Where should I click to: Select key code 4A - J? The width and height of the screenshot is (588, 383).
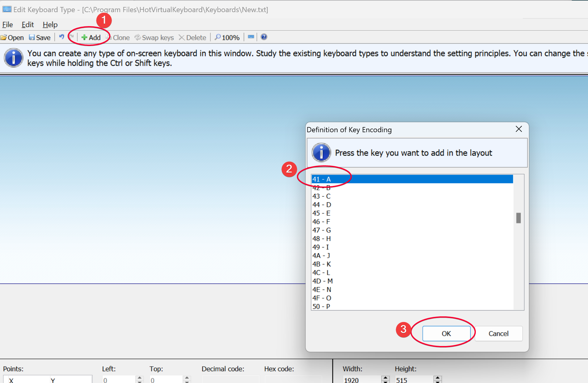pos(412,256)
